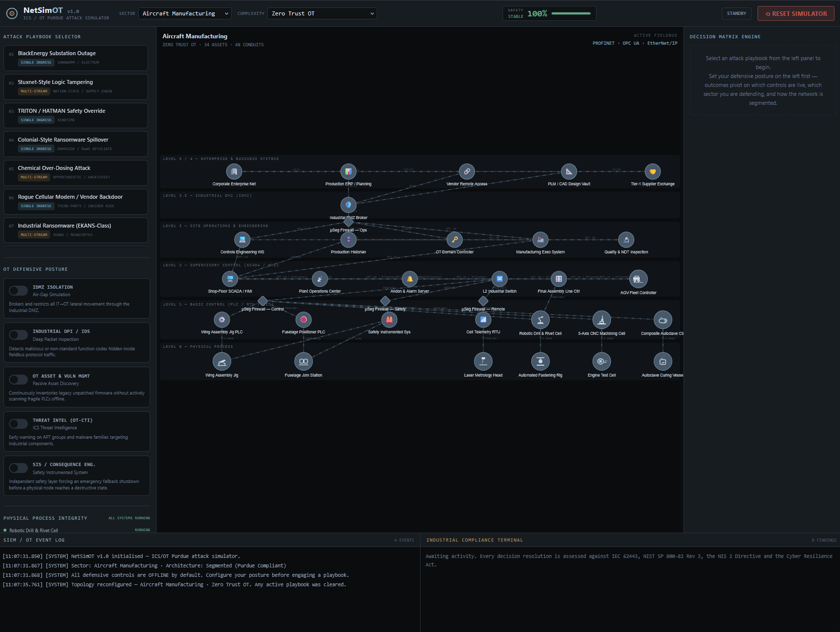Screen dimensions: 840x632
Task: Click the Corporate Enterprise Net node icon
Action: [x=234, y=171]
